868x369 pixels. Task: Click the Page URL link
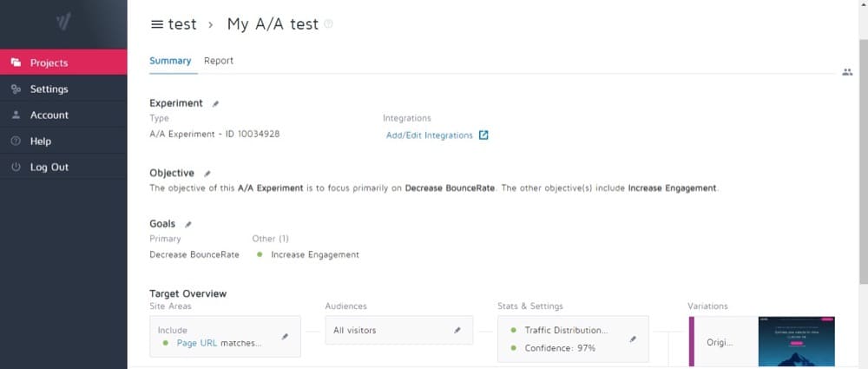pos(197,343)
